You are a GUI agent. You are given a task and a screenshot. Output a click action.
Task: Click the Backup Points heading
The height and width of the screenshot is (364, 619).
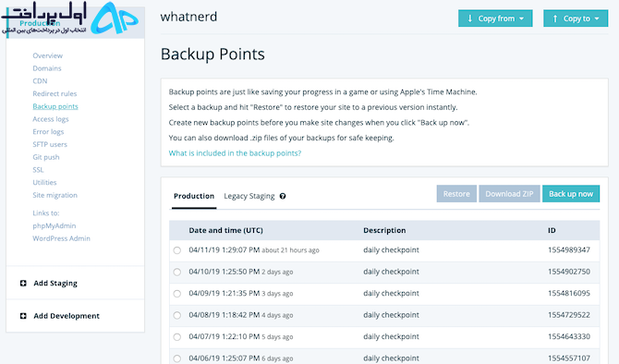212,55
